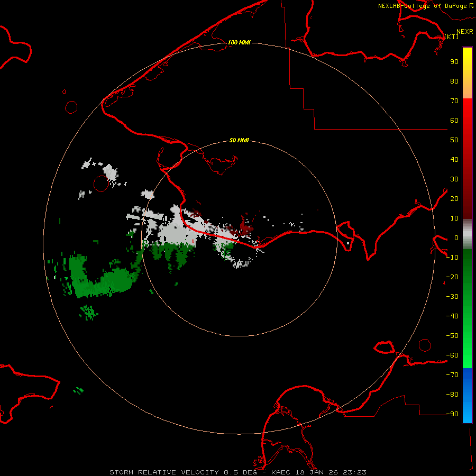476x476 pixels.
Task: Click the NEXR label above the color scale
Action: [x=465, y=32]
